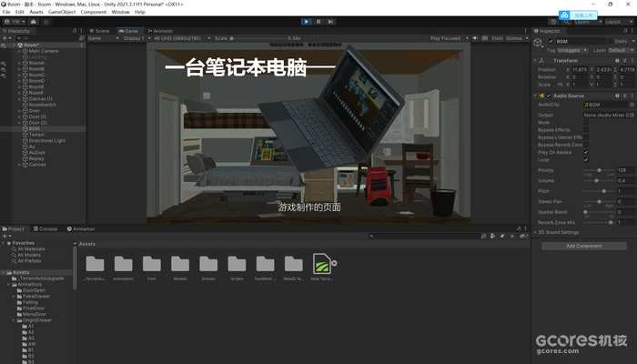Open the global search magnifier icon
Screen dimensions: 637x364
[x=566, y=22]
